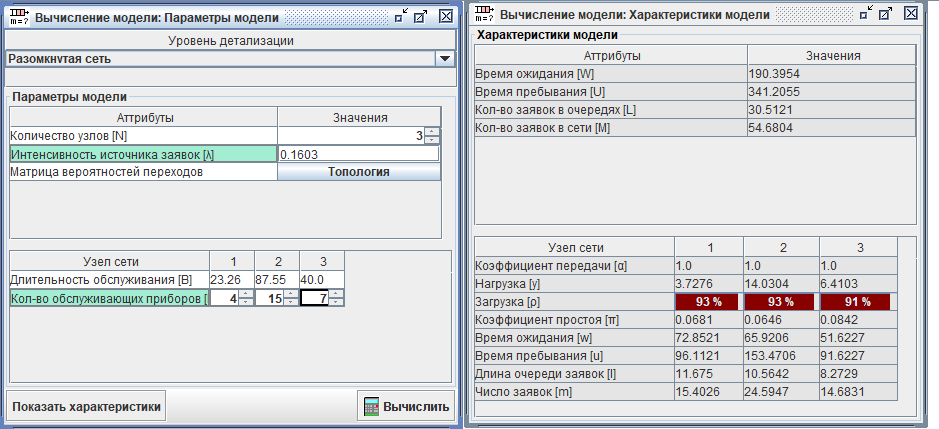The width and height of the screenshot is (939, 429).
Task: Select Время пребывания [U] value 341.2055
Action: pyautogui.click(x=831, y=92)
